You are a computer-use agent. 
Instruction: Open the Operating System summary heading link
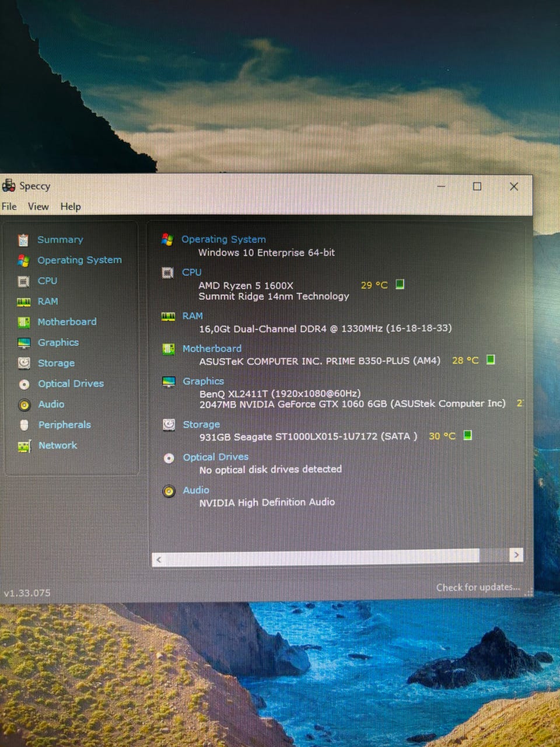coord(223,239)
